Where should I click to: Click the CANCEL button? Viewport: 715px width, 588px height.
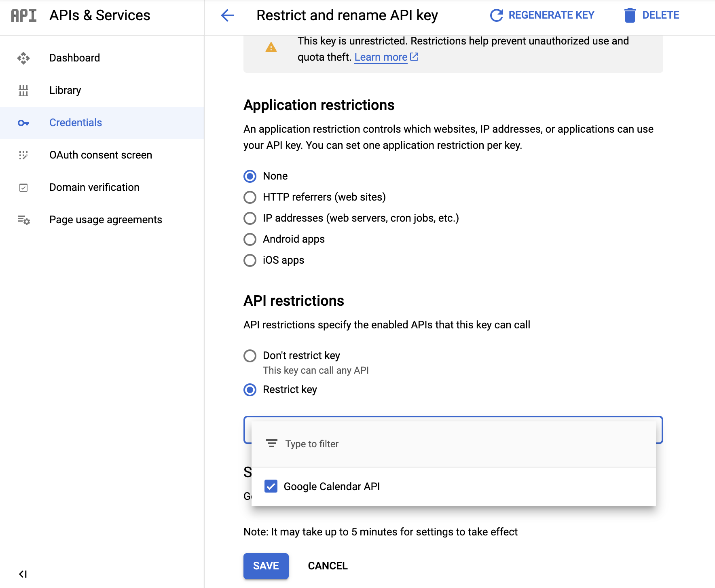[x=328, y=566]
